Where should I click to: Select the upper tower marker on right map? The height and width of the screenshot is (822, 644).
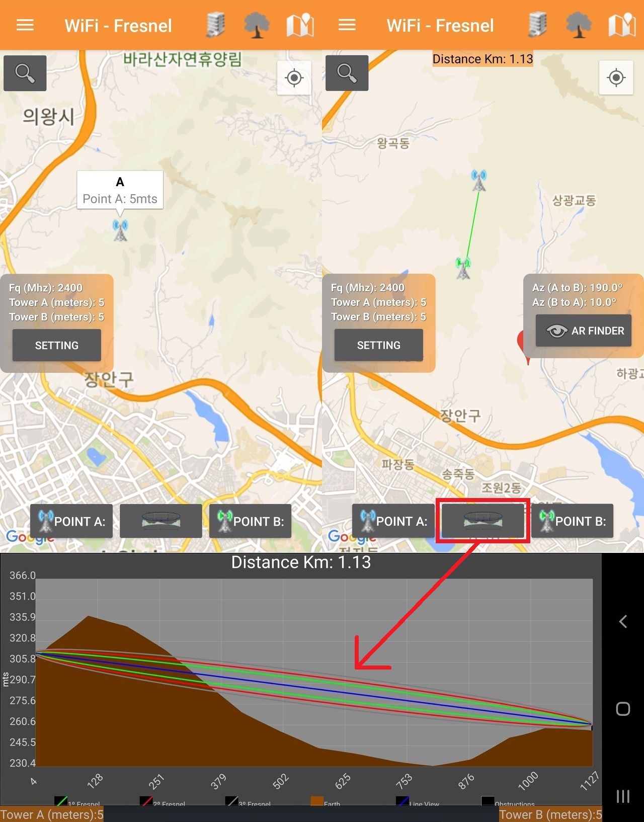(x=479, y=181)
